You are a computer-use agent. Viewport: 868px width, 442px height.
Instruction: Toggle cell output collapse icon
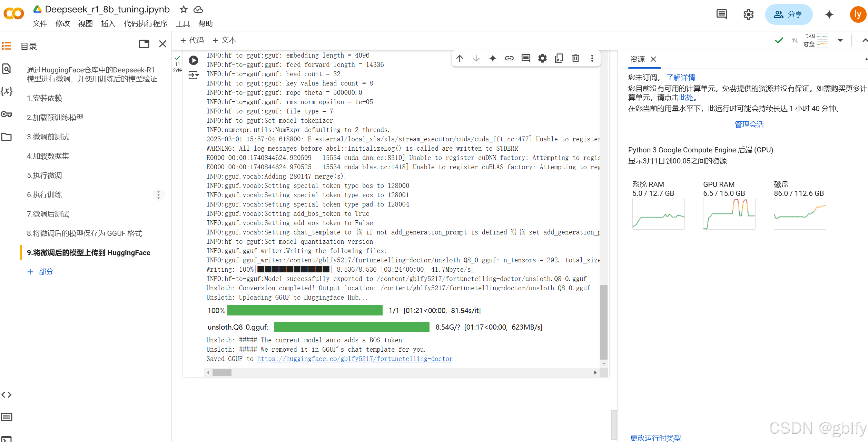(194, 75)
